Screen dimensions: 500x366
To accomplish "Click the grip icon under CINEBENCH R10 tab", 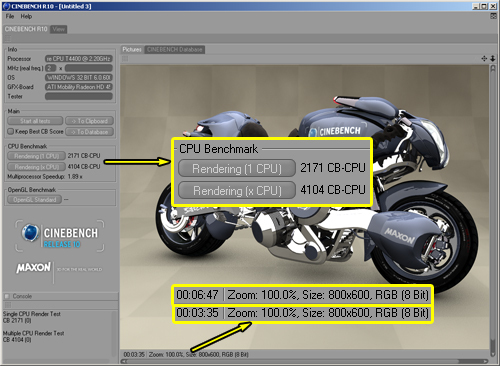I will 8,38.
